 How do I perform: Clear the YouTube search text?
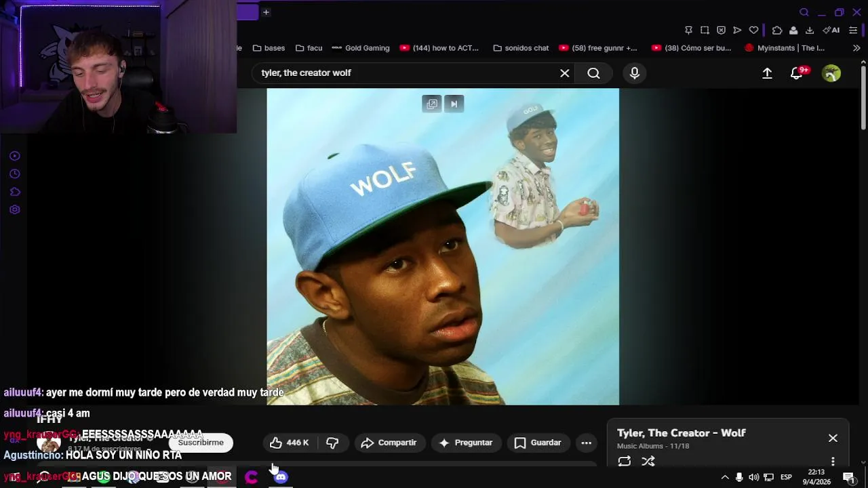click(564, 73)
